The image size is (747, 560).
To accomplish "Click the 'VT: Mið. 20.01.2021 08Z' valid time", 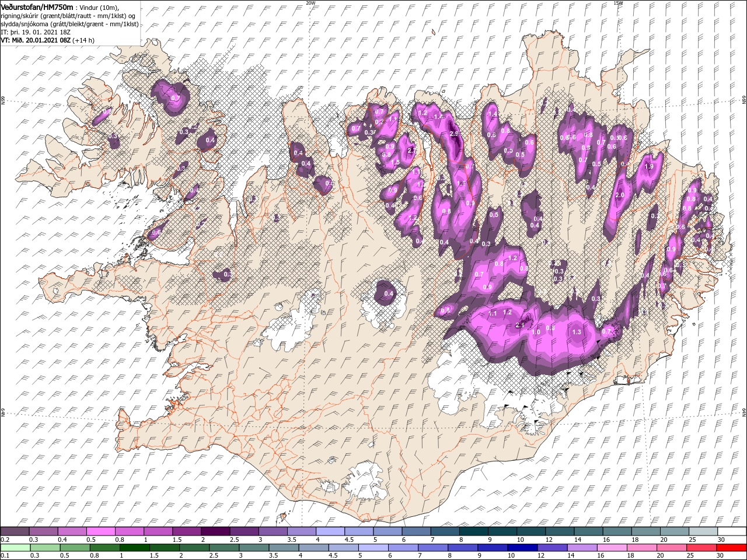I will (x=36, y=40).
